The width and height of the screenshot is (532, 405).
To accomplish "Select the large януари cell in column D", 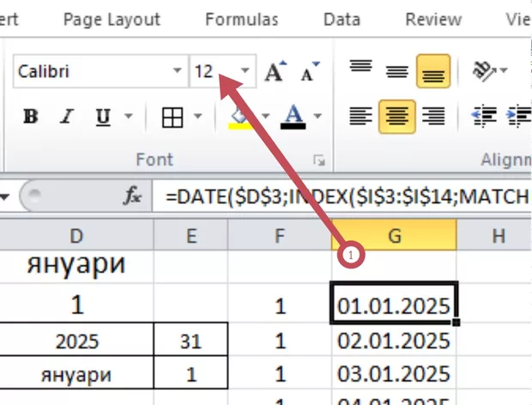I will (76, 267).
